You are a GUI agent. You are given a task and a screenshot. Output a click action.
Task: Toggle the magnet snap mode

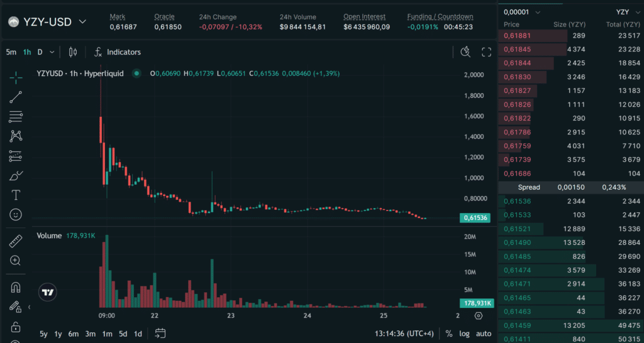click(16, 287)
